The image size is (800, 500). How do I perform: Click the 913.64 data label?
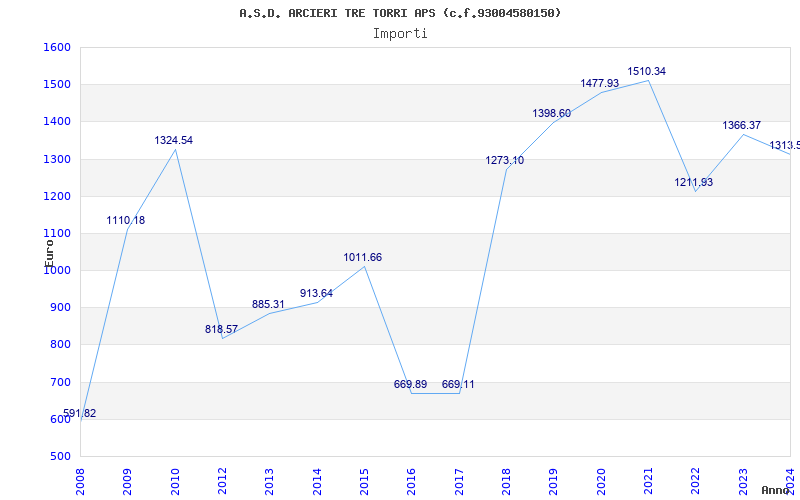316,293
